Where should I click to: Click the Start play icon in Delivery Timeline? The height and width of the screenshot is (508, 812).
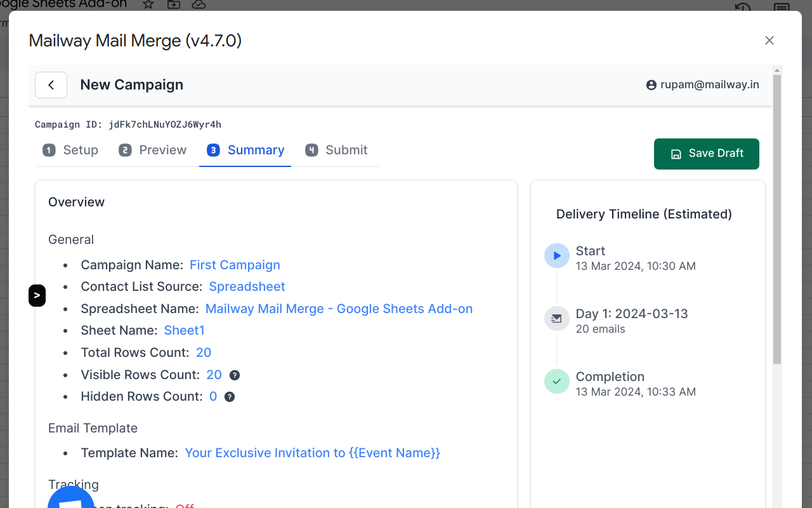point(557,256)
